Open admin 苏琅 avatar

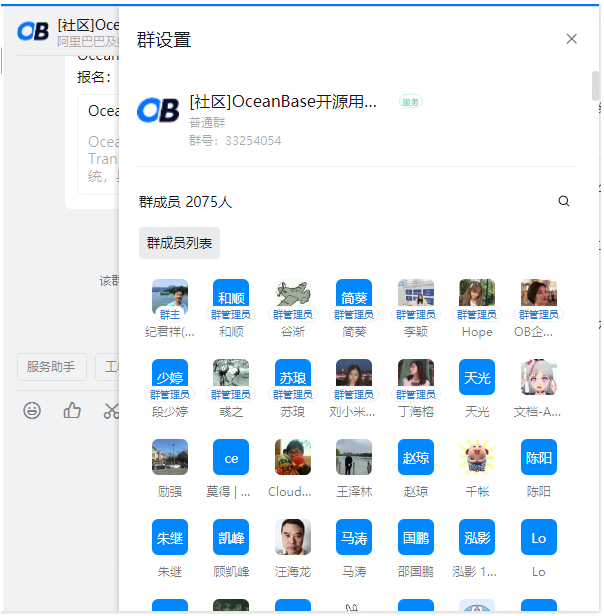click(x=293, y=377)
